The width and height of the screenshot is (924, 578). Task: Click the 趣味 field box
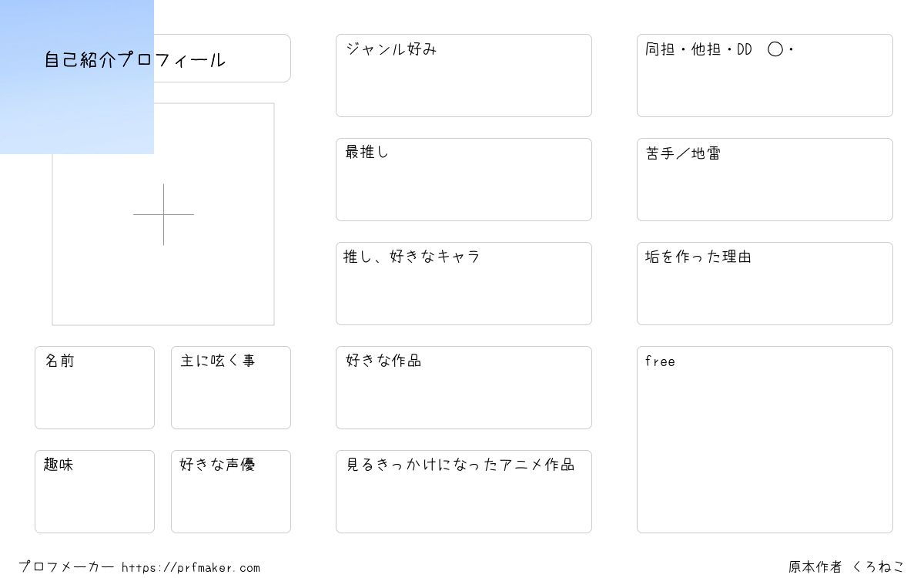point(95,492)
